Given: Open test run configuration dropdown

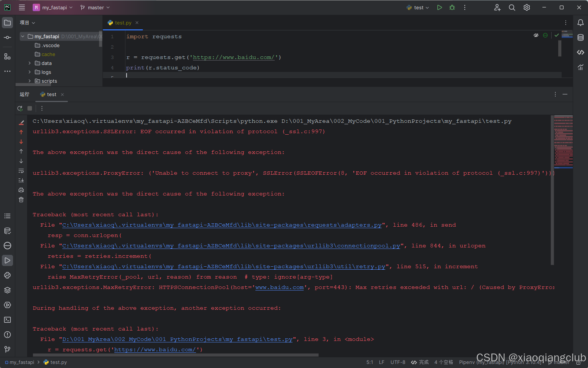Looking at the screenshot, I should [418, 7].
